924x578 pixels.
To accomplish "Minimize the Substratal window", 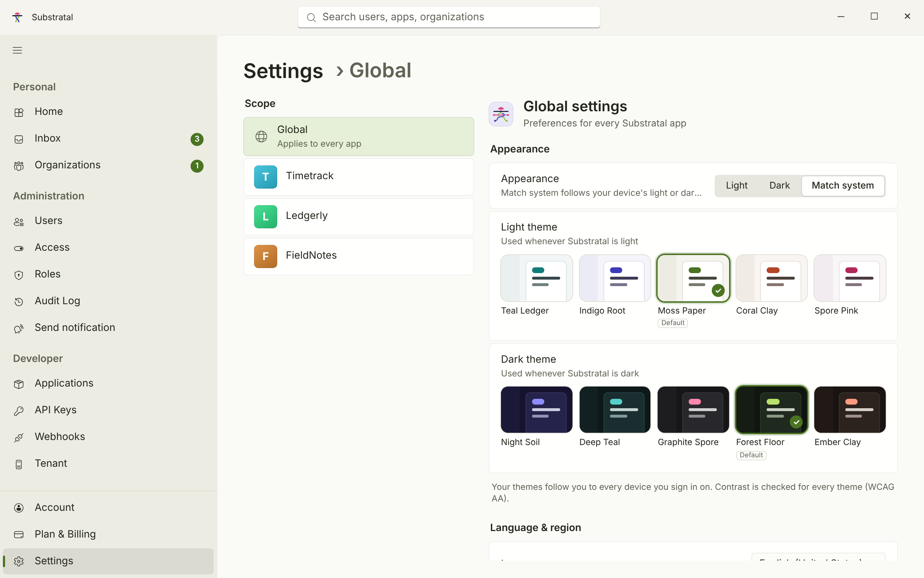I will [x=841, y=17].
